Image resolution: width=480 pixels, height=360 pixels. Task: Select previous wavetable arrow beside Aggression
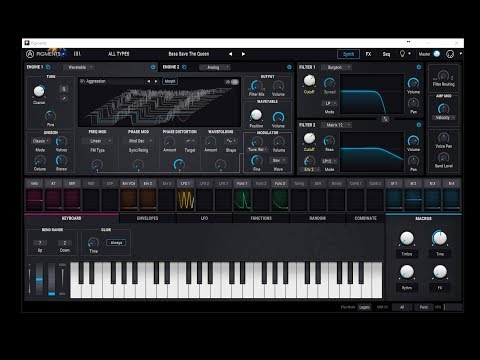149,81
